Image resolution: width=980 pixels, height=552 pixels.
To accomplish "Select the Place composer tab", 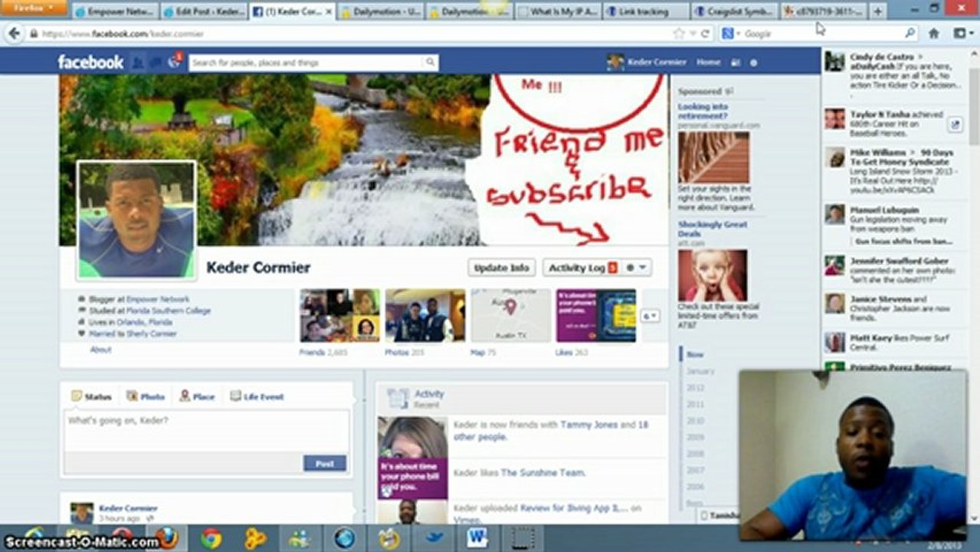I will 197,396.
